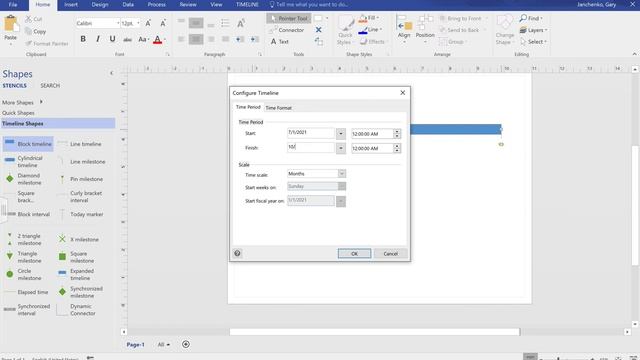Add a new page with plus icon

pyautogui.click(x=186, y=344)
